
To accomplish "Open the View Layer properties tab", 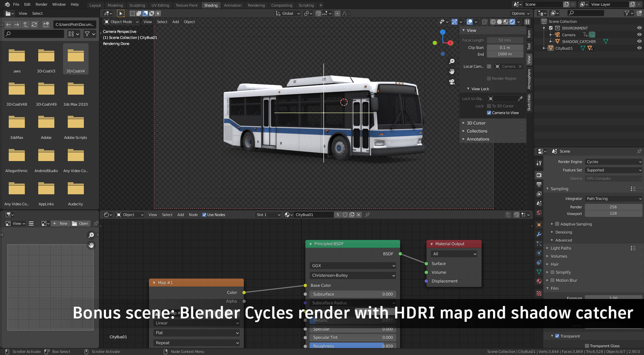I will pos(539,194).
